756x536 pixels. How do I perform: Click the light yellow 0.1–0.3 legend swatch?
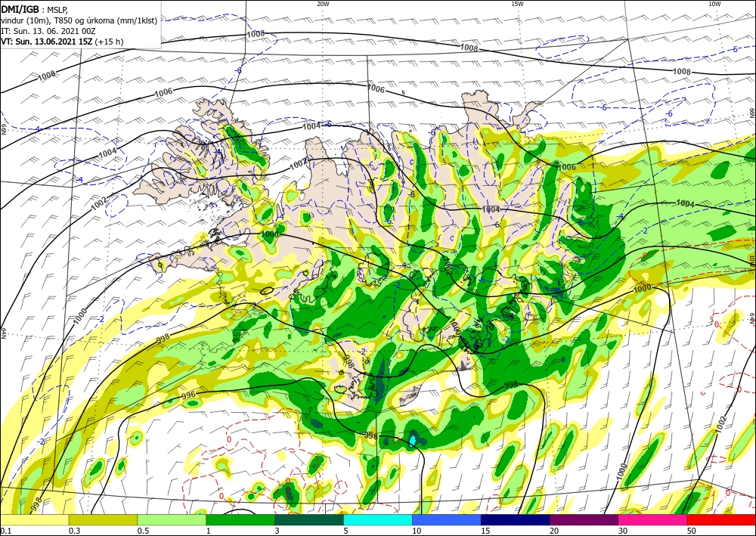pos(34,519)
